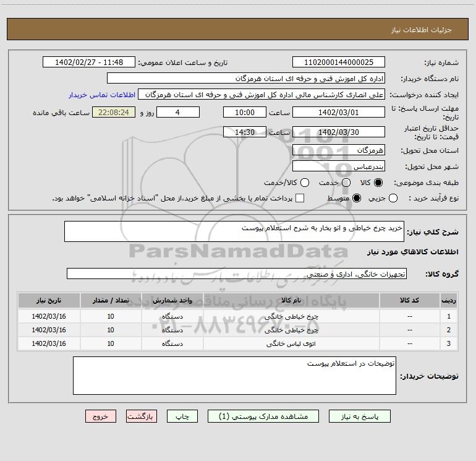476x461 pixels.
Task: Click the چاپ print button
Action: [x=182, y=416]
